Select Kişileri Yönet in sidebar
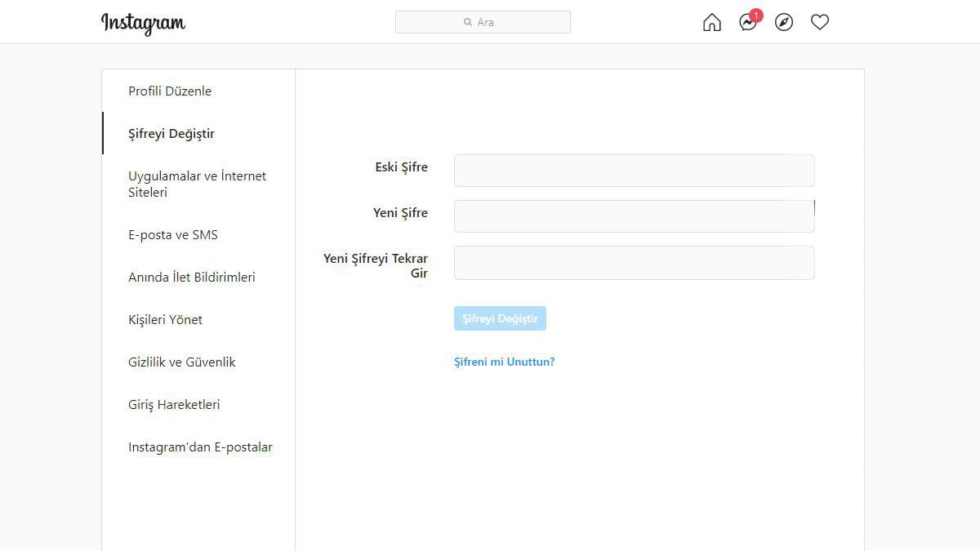The height and width of the screenshot is (551, 980). (x=165, y=320)
